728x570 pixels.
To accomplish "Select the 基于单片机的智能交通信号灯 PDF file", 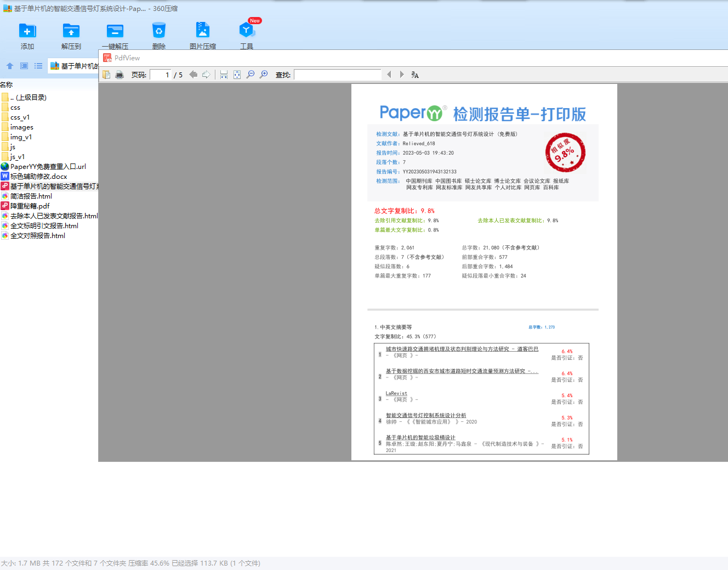I will [50, 186].
